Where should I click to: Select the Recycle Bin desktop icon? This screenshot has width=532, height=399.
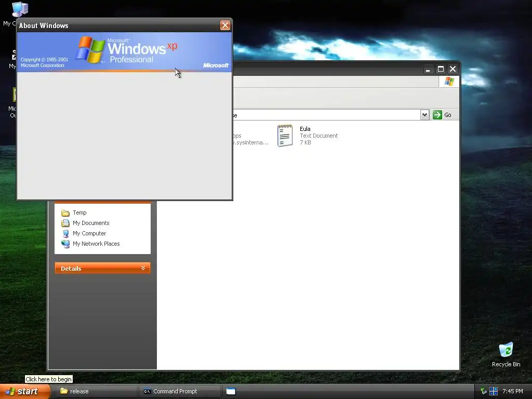506,354
